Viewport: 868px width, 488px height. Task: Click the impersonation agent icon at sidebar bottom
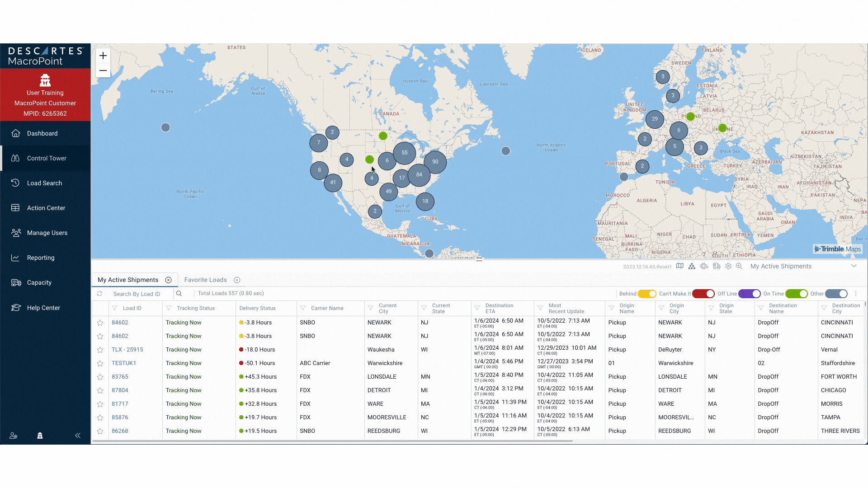40,436
